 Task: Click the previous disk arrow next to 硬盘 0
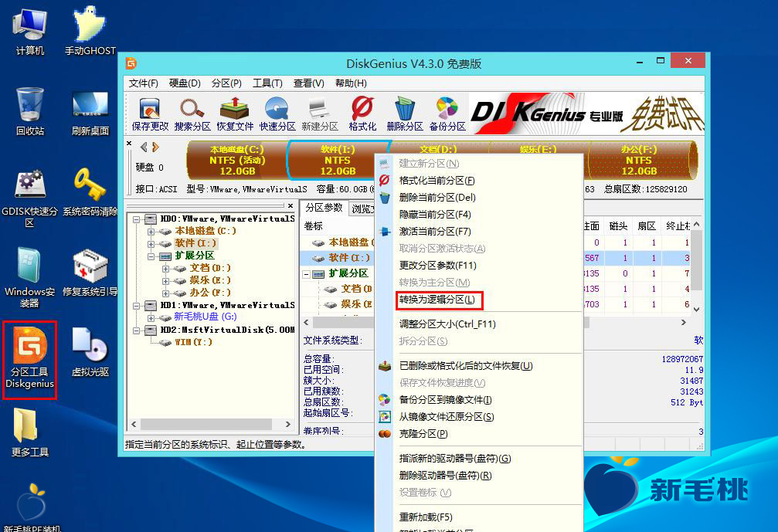click(x=144, y=147)
